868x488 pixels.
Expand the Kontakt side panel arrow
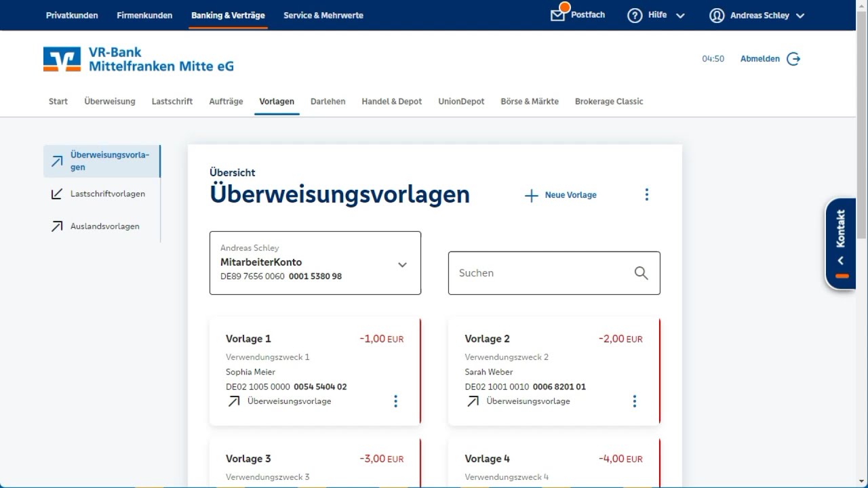841,261
